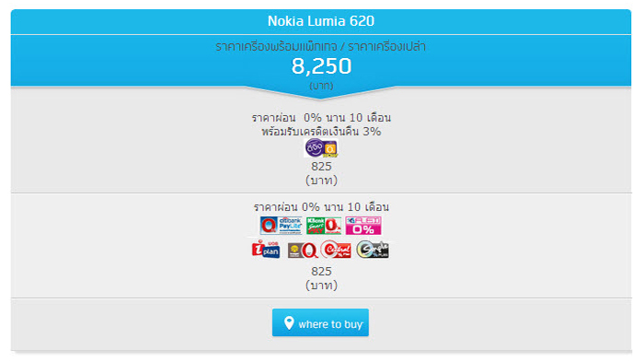This screenshot has height=362, width=644.
Task: Choose the KBank Smart Pay logo
Action: pos(324,226)
